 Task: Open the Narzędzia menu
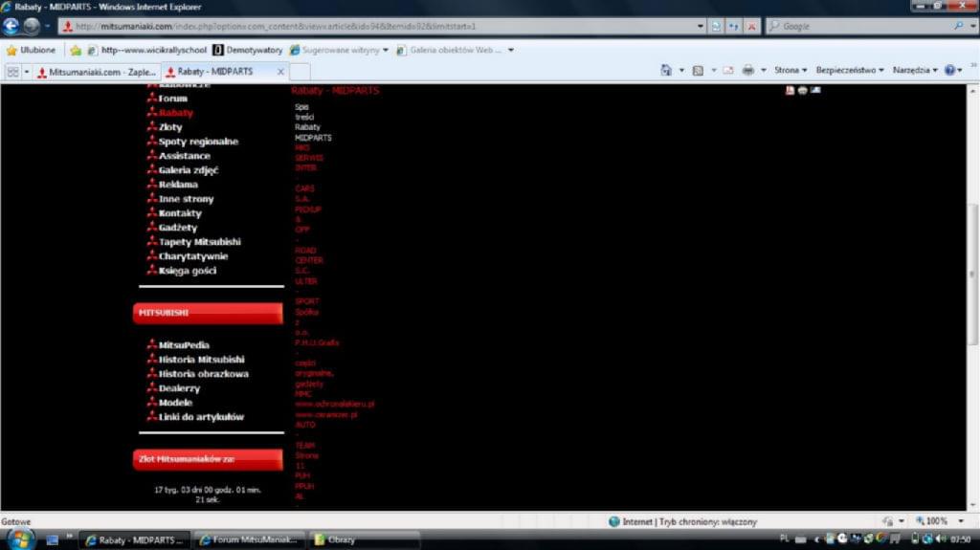click(x=915, y=70)
